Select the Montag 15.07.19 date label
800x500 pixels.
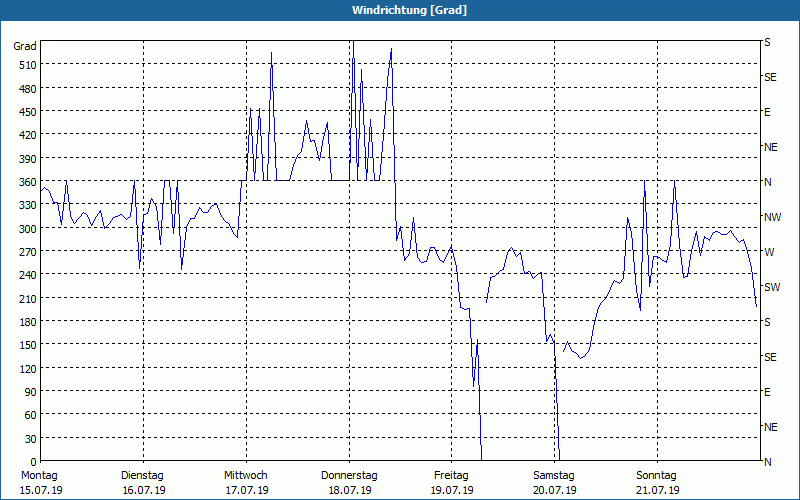41,482
